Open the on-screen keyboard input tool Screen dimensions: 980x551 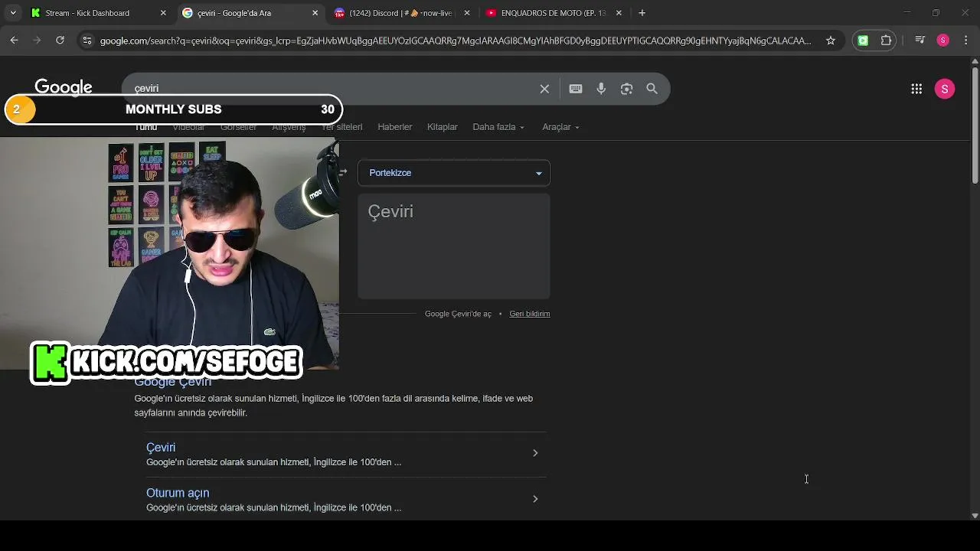(576, 89)
